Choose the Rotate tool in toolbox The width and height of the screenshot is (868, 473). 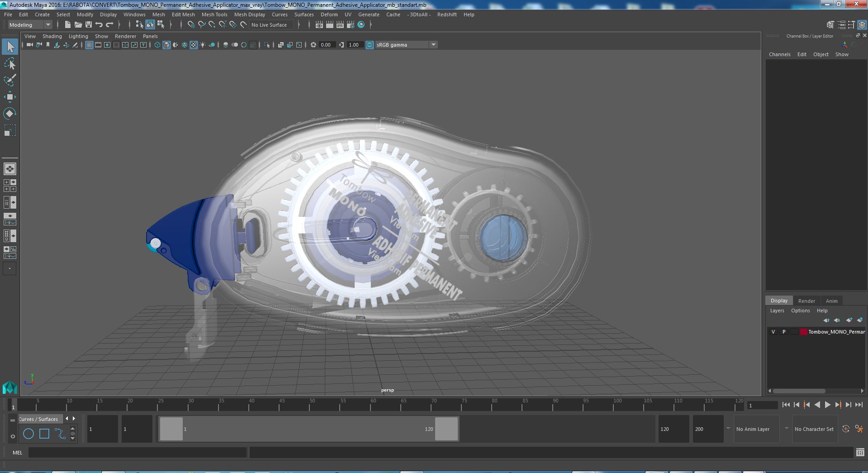click(10, 113)
